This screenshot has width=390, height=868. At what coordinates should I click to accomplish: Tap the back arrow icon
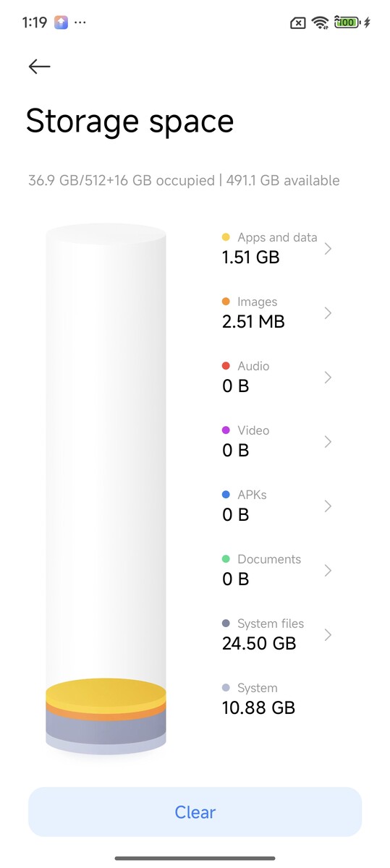click(39, 67)
